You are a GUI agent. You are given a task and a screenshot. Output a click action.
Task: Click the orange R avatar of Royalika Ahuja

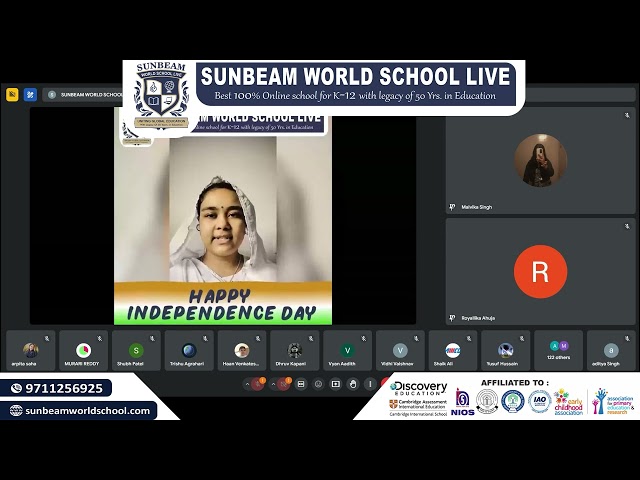point(540,271)
